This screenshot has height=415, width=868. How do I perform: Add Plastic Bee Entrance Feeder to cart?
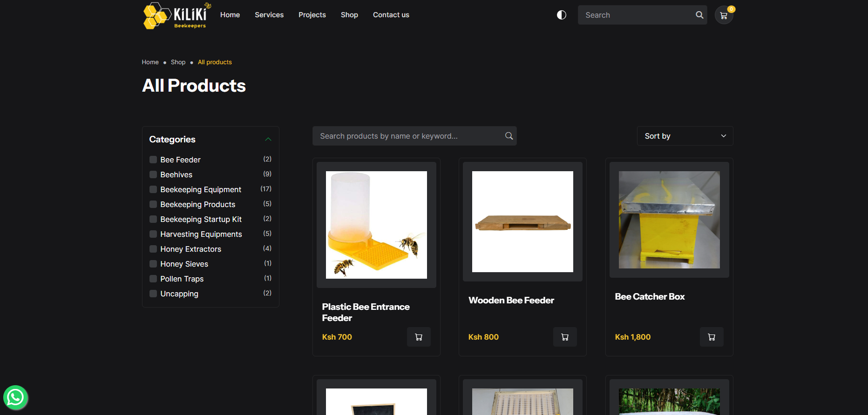pos(419,337)
